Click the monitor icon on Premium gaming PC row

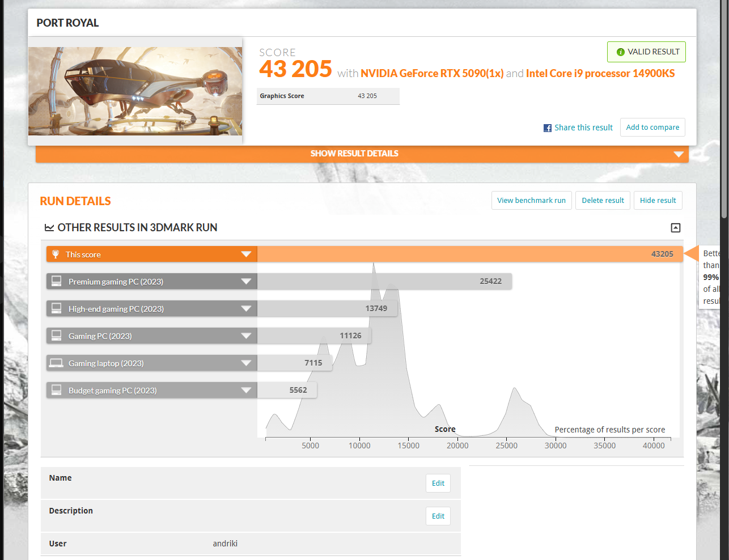[56, 281]
